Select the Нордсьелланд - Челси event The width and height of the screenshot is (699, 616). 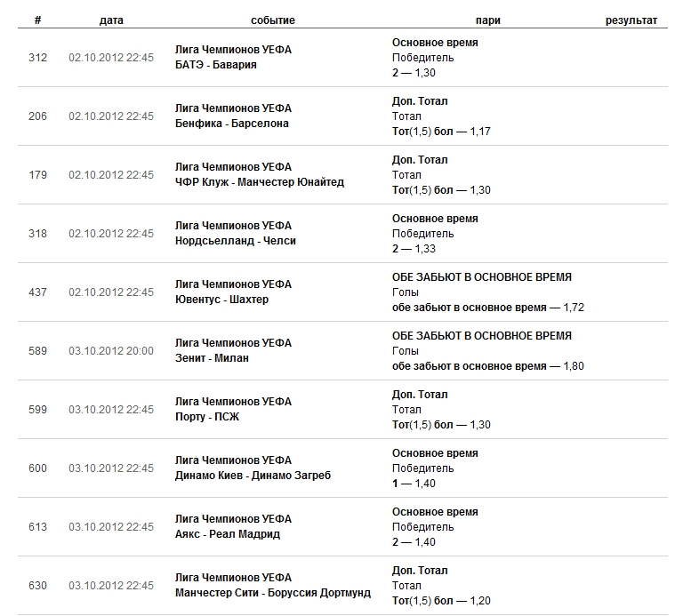pyautogui.click(x=236, y=241)
